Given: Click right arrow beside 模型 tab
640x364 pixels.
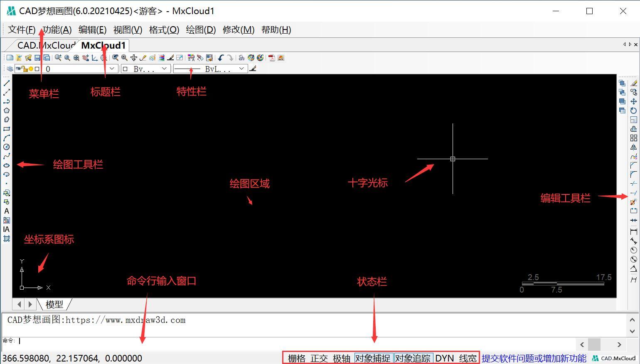Looking at the screenshot, I should pos(30,304).
